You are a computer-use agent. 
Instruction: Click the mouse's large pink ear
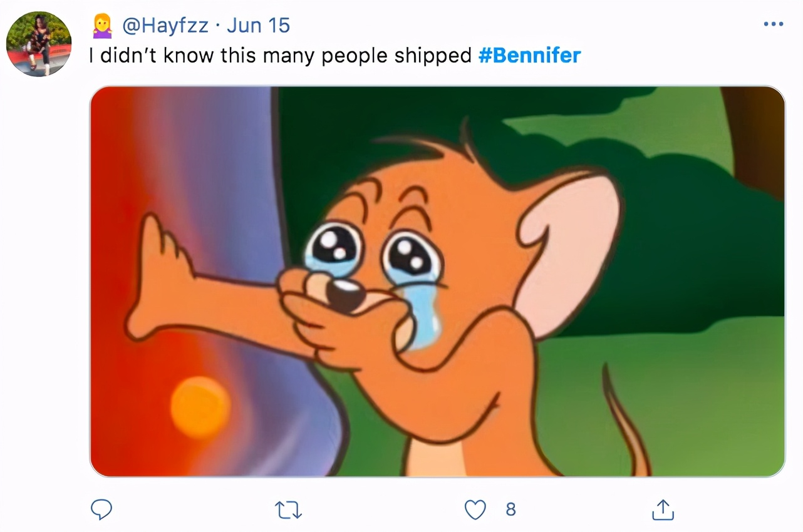point(570,238)
